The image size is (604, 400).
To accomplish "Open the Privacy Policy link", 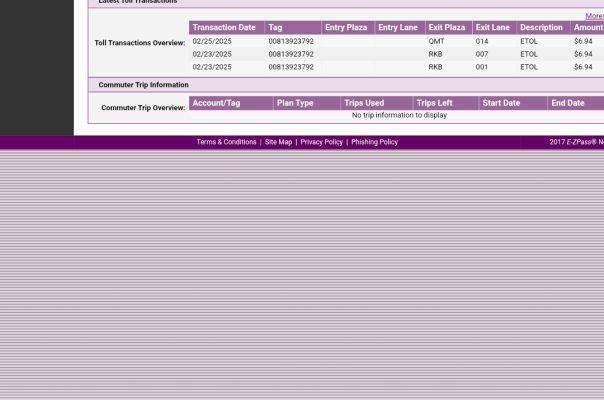I will click(321, 142).
